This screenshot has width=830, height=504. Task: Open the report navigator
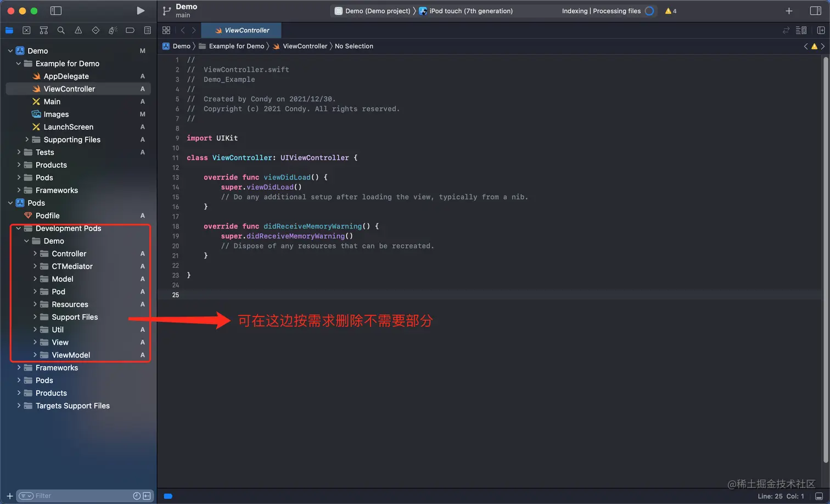(148, 30)
